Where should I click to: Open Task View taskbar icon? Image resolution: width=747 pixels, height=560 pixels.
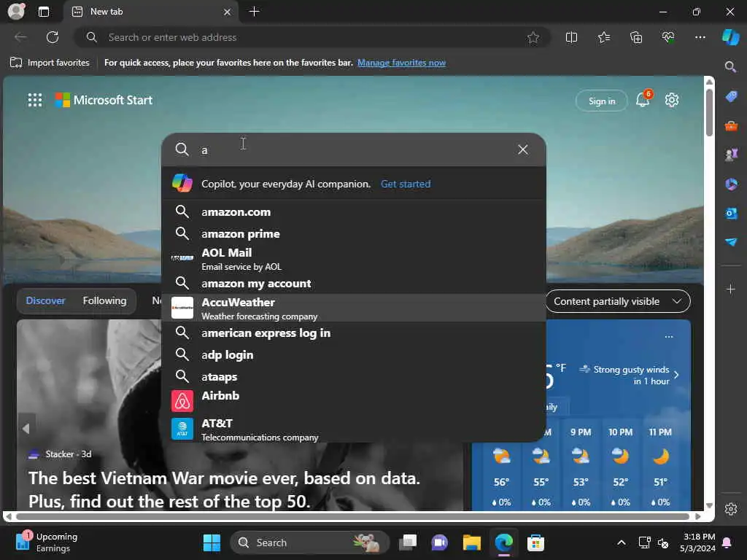tap(408, 542)
